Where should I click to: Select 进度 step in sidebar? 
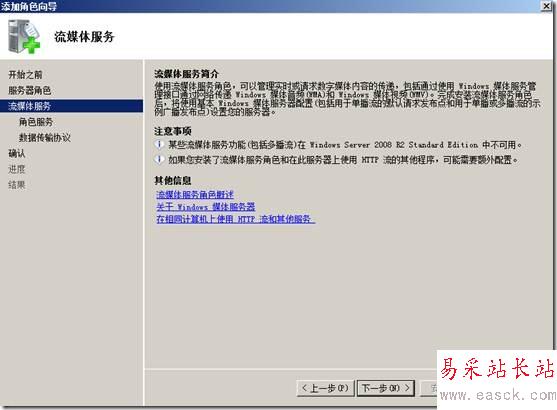tap(17, 169)
